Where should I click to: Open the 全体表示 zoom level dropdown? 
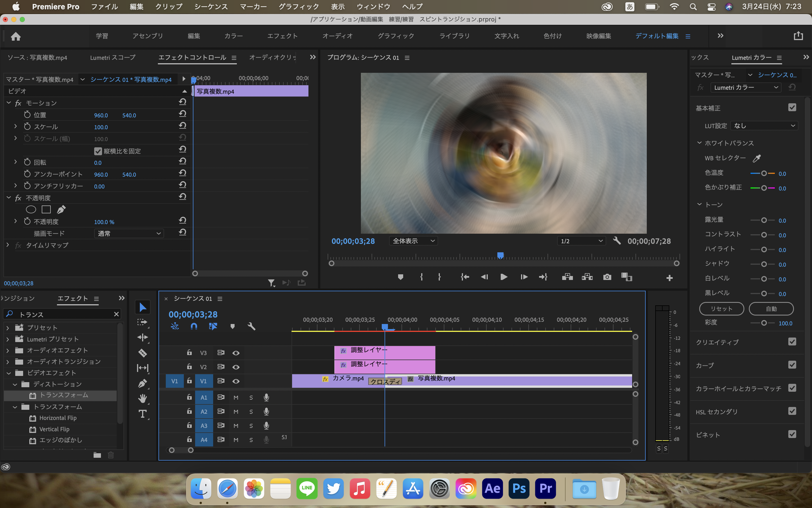413,241
